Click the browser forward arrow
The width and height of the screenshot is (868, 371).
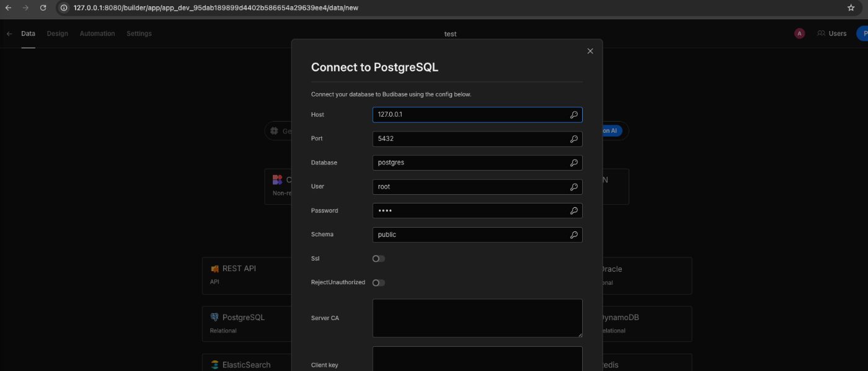point(25,7)
